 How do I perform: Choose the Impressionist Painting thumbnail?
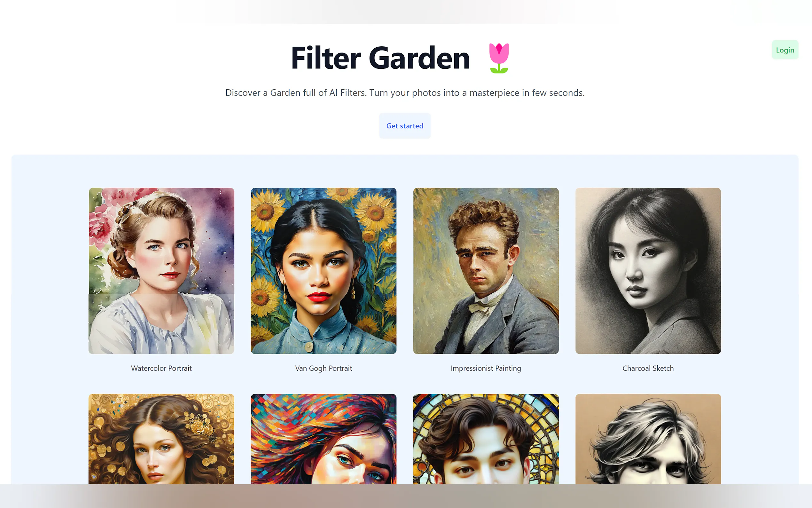click(x=486, y=271)
